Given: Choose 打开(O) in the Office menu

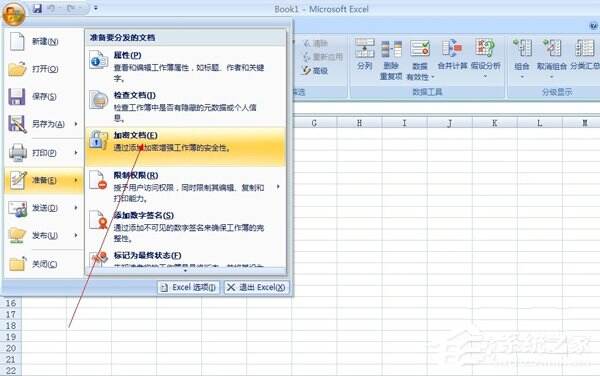Looking at the screenshot, I should coord(44,69).
